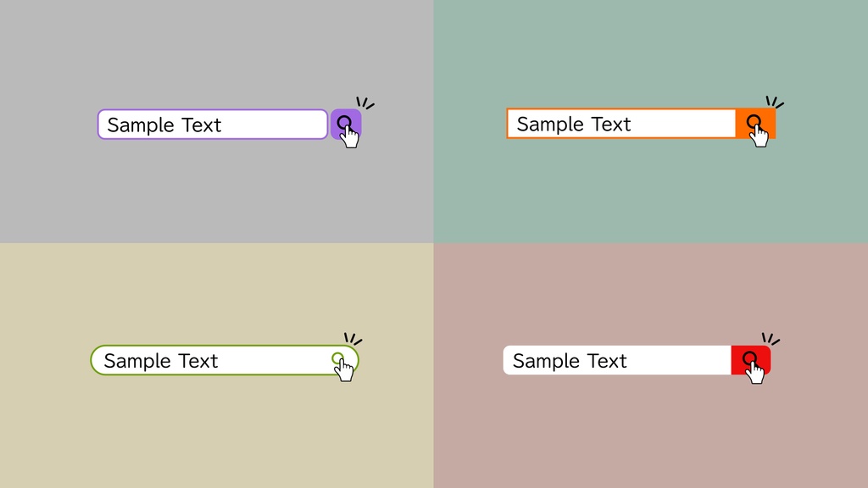This screenshot has height=488, width=868.
Task: Click the magnifying glass on the orange search button
Action: click(753, 122)
